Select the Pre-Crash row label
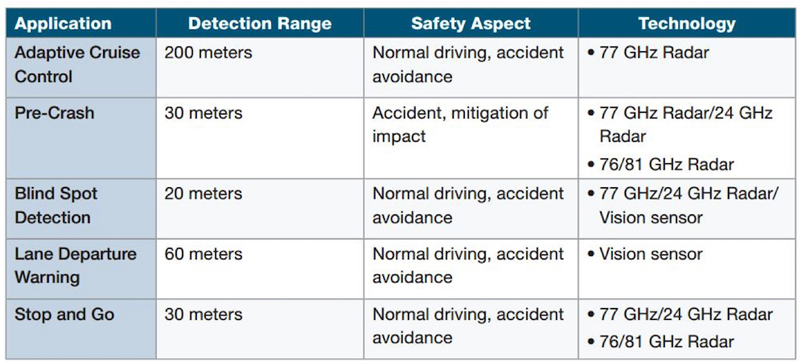 point(55,113)
